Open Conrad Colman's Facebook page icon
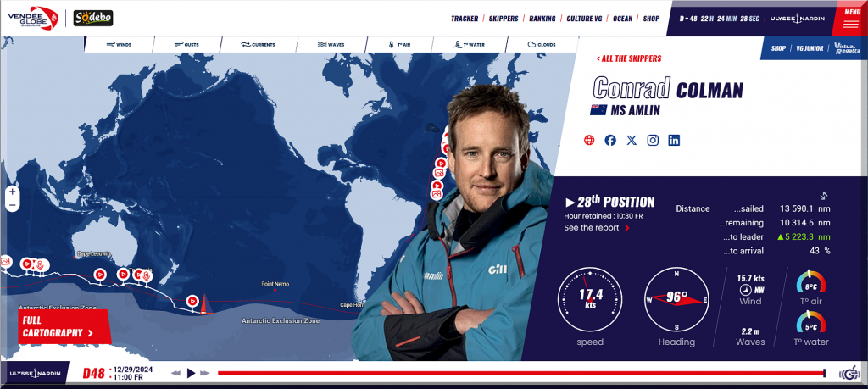868x389 pixels. (x=610, y=141)
